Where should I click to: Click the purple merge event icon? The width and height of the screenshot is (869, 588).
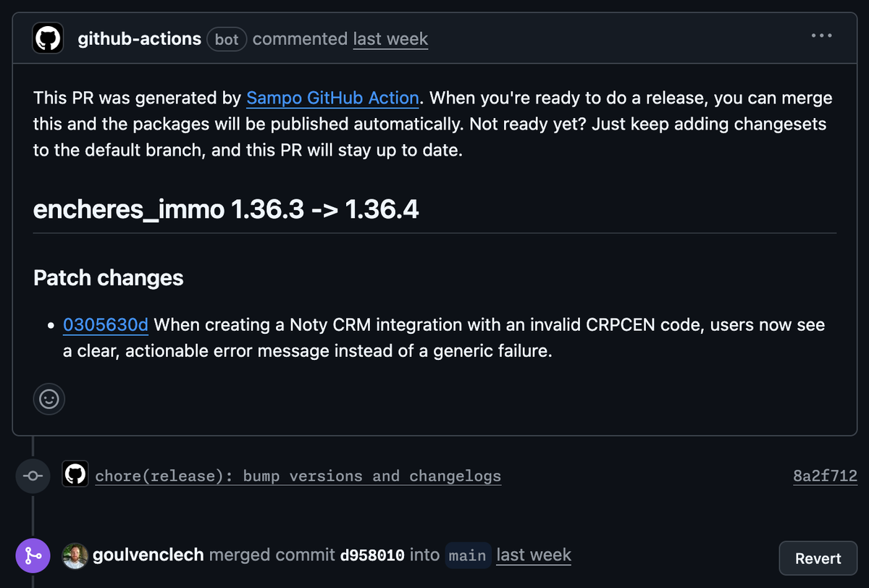[32, 555]
